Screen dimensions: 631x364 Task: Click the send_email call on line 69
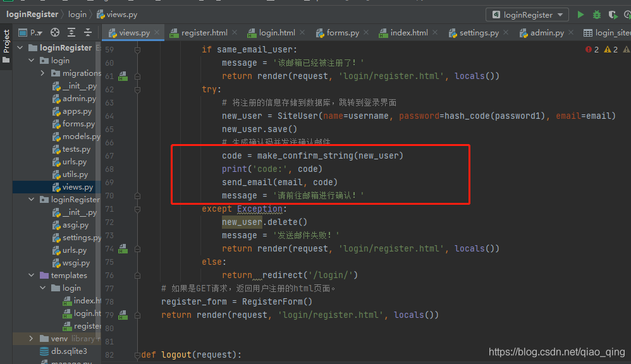click(247, 182)
